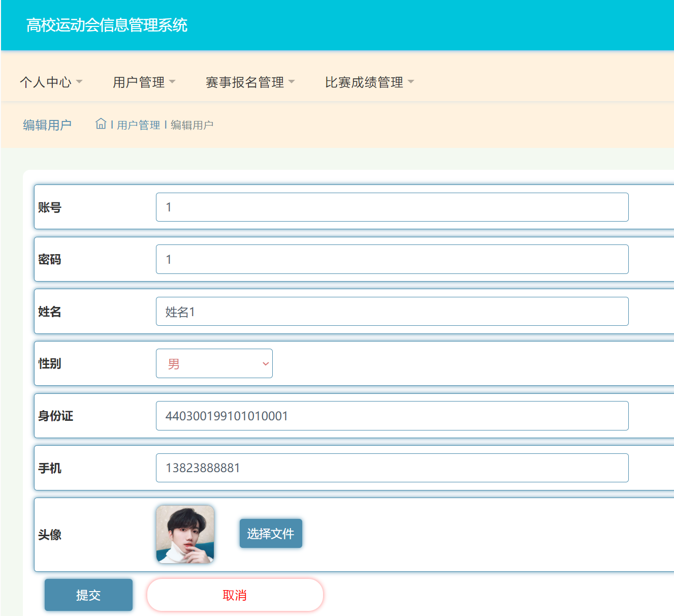Expand the 赛事报名管理 menu chevron
Viewport: 674px width, 616px height.
tap(292, 81)
